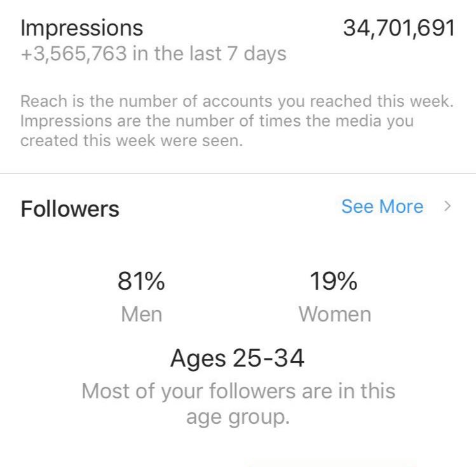Select the Followers section heading
476x467 pixels.
click(x=70, y=209)
